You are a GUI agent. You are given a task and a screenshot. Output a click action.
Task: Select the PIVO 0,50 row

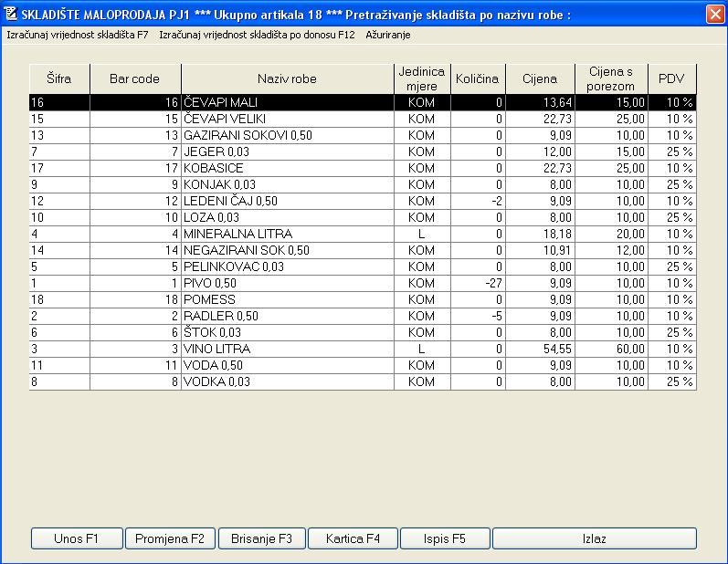(363, 284)
